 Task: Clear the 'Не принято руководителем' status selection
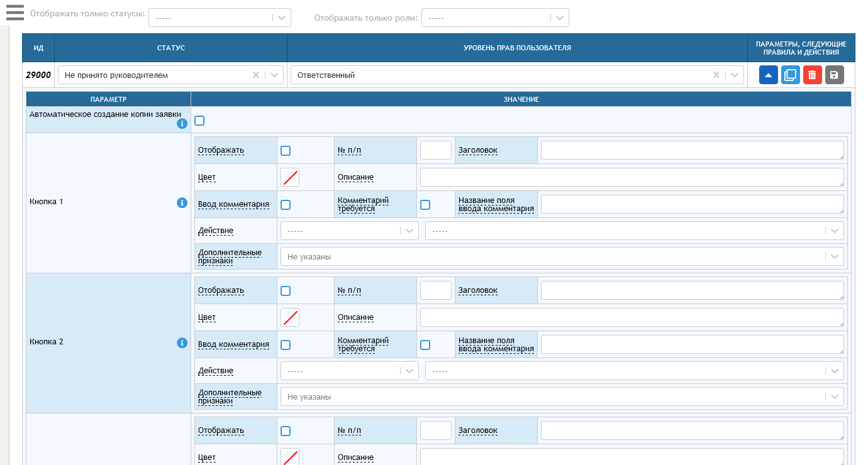pyautogui.click(x=256, y=75)
